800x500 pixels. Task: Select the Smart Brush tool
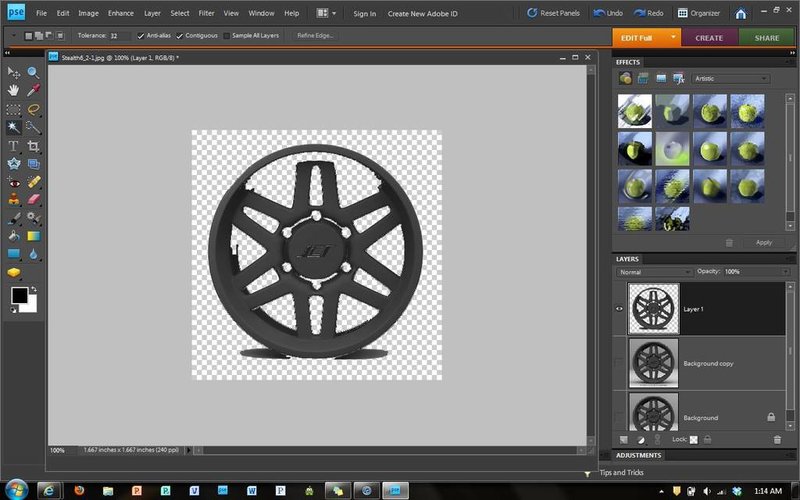pos(33,218)
